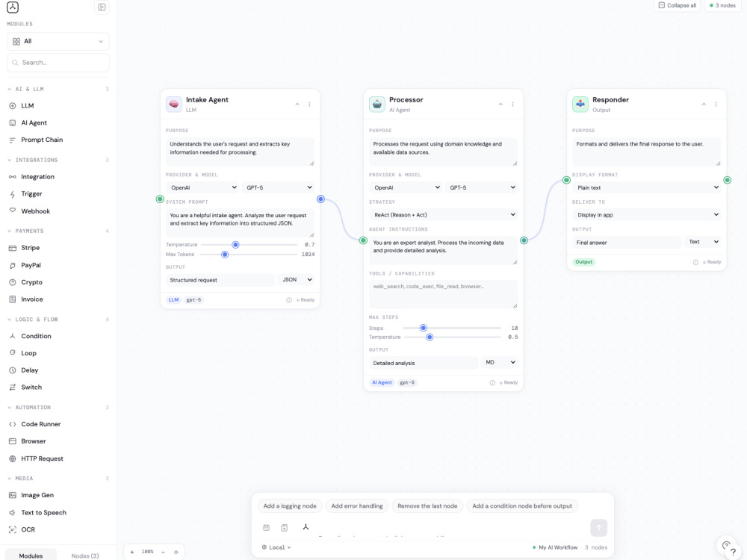Open the ReAct strategy dropdown
The image size is (747, 560).
(443, 215)
